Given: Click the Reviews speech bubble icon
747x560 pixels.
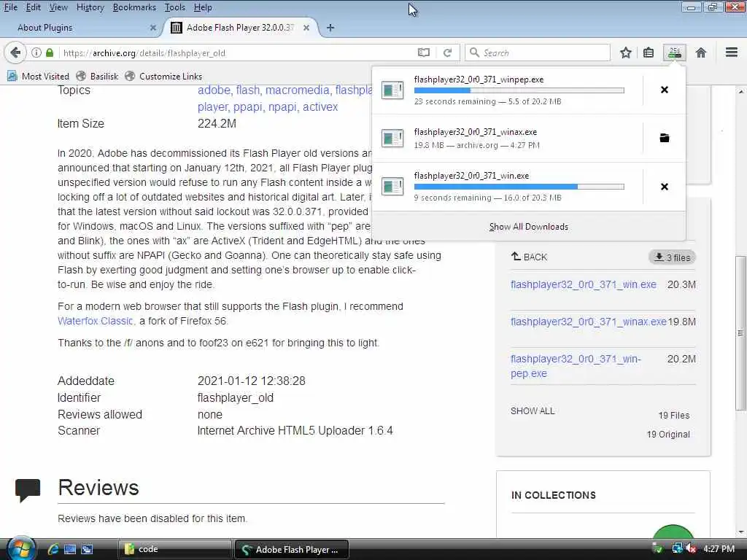Looking at the screenshot, I should (x=28, y=491).
